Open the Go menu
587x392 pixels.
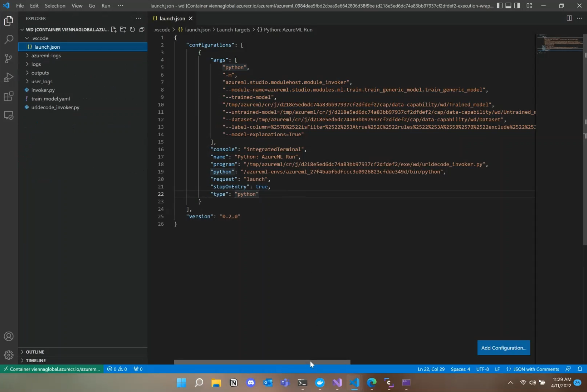point(92,5)
